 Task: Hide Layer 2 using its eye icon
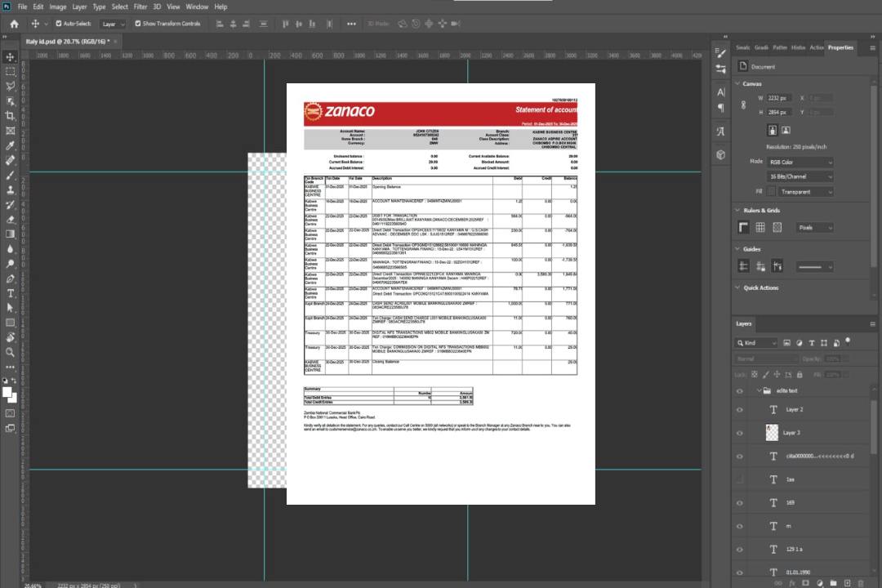click(x=740, y=410)
